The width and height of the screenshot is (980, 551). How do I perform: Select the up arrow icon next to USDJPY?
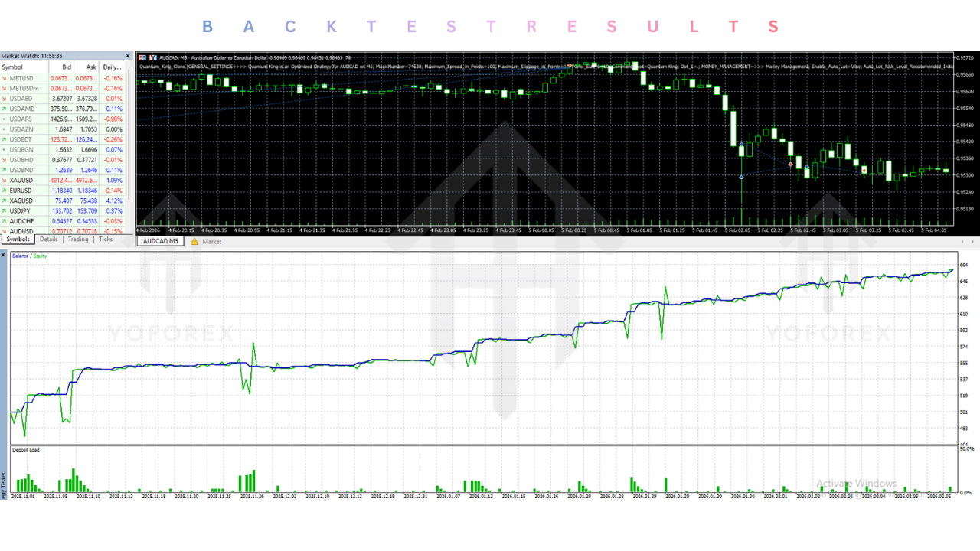click(5, 210)
